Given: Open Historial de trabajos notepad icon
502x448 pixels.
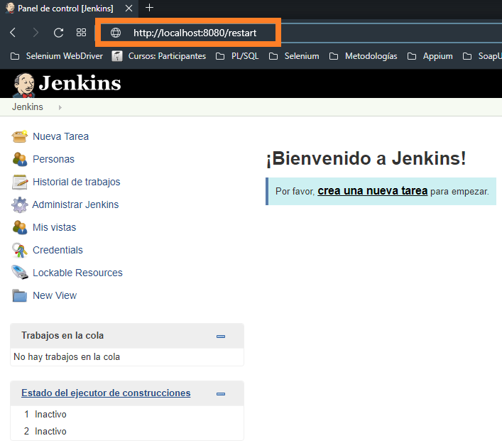Looking at the screenshot, I should [20, 182].
